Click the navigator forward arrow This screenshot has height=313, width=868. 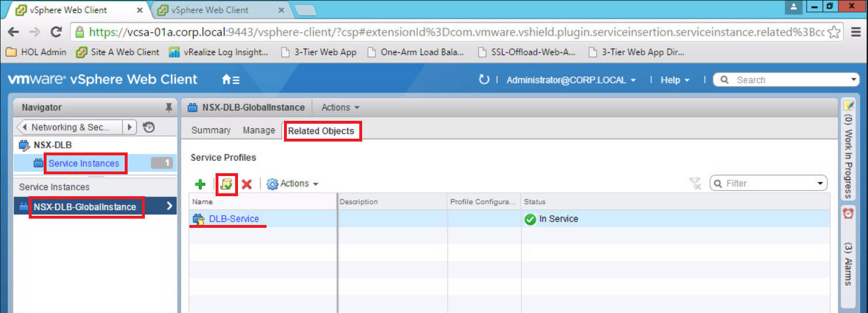point(130,127)
